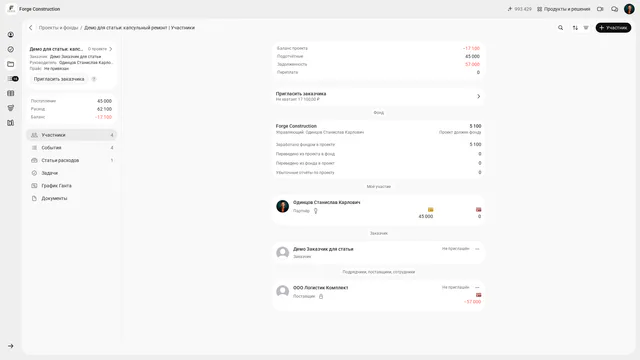Click Проект должен фонду label

[460, 132]
